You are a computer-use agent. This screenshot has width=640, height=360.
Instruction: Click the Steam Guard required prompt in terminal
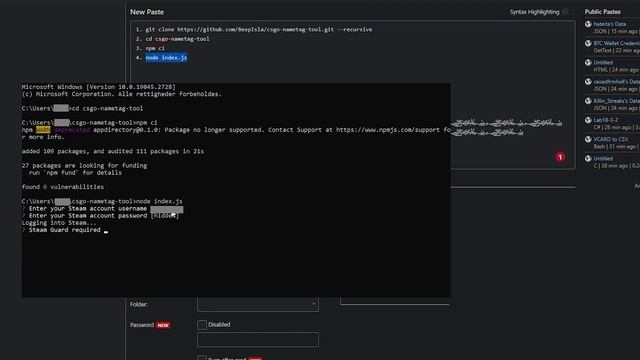pyautogui.click(x=64, y=230)
